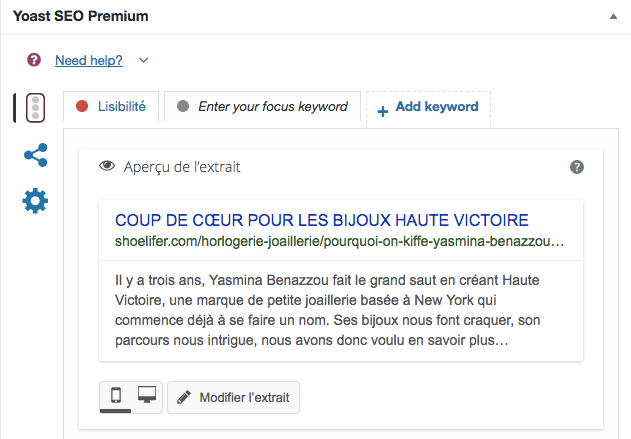The height and width of the screenshot is (439, 631).
Task: Open the social sharing settings icon
Action: (36, 155)
